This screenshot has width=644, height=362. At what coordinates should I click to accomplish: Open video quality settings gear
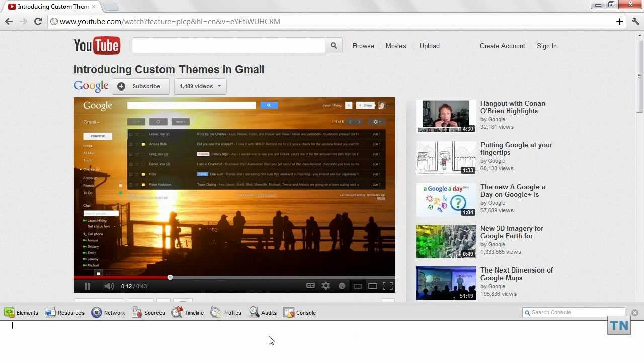click(326, 286)
